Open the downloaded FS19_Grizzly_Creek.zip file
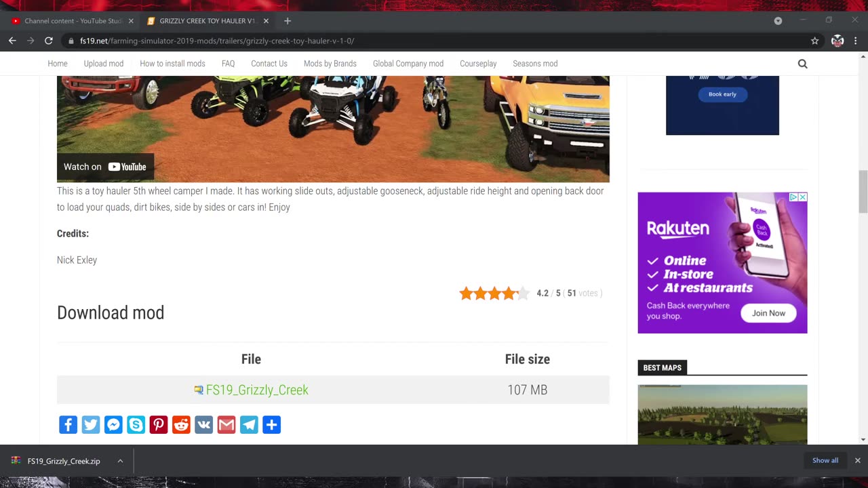868x488 pixels. coord(64,461)
